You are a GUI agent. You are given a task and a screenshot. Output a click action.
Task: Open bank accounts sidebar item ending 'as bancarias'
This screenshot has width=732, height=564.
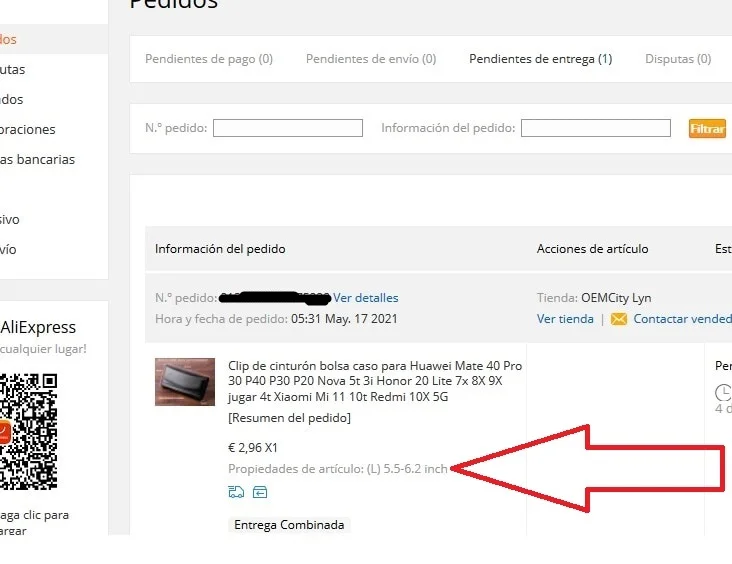[x=37, y=160]
